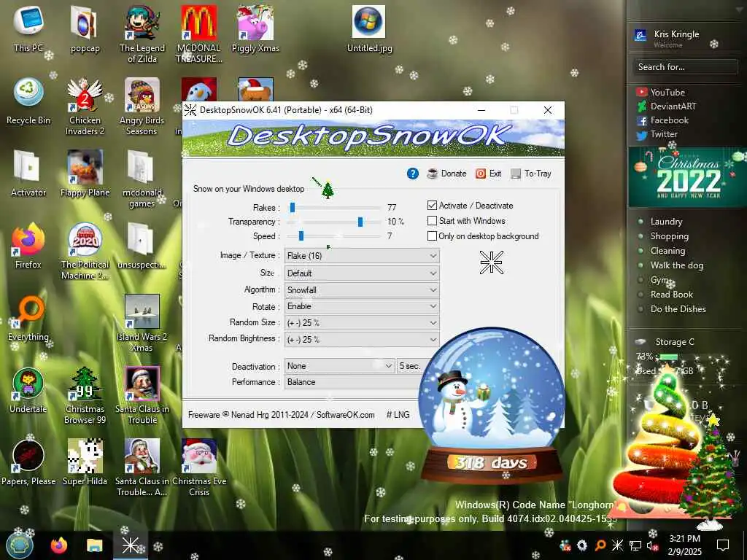Viewport: 747px width, 560px height.
Task: Launch The Political Machine 2020 shortcut
Action: [85, 252]
